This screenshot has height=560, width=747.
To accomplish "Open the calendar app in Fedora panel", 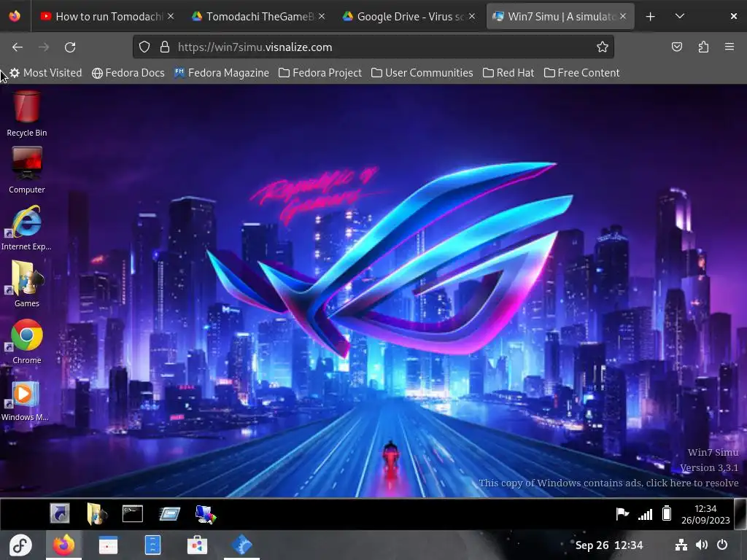I will [x=108, y=545].
